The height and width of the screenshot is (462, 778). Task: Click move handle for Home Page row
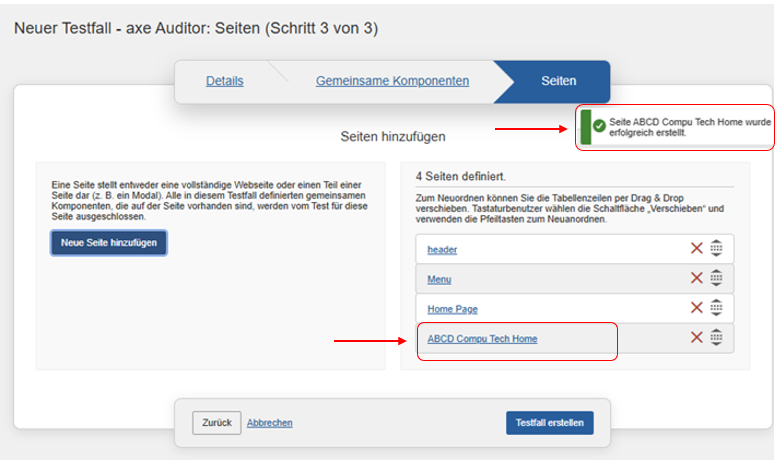pos(716,309)
